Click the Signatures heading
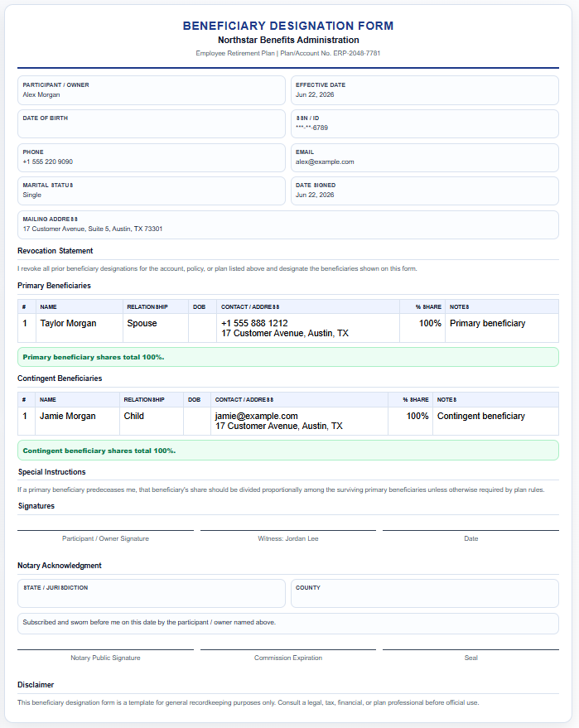579x728 pixels. (x=36, y=506)
